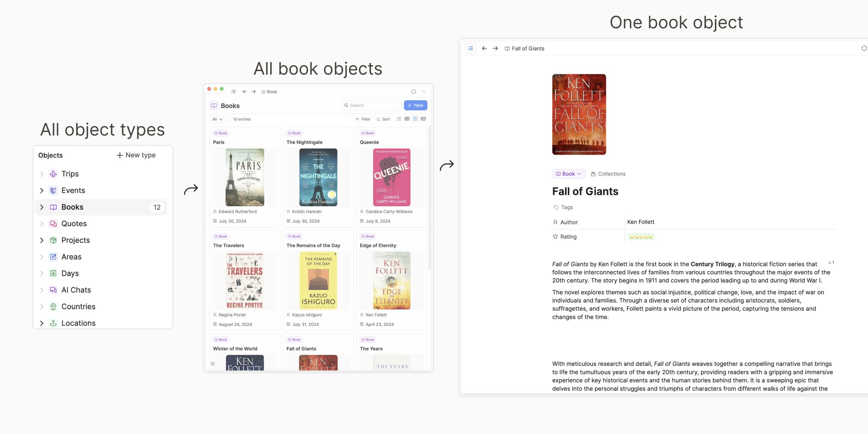Open the Filter options in Books

[x=363, y=119]
